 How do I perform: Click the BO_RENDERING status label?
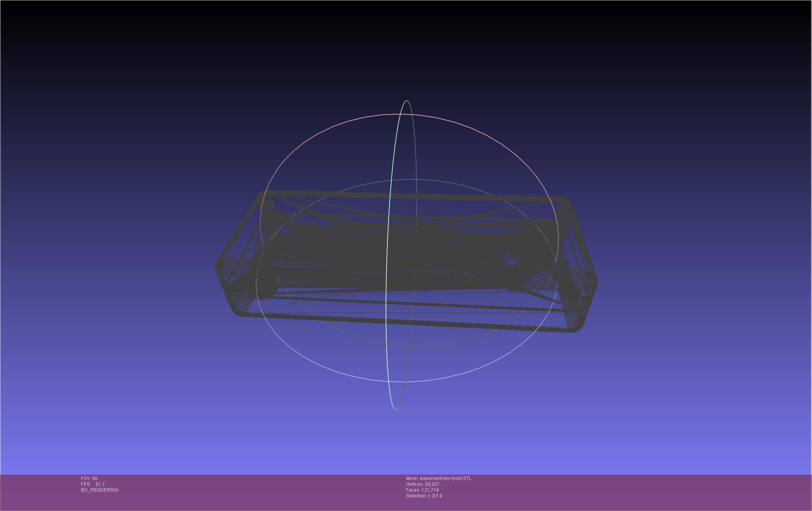(100, 490)
